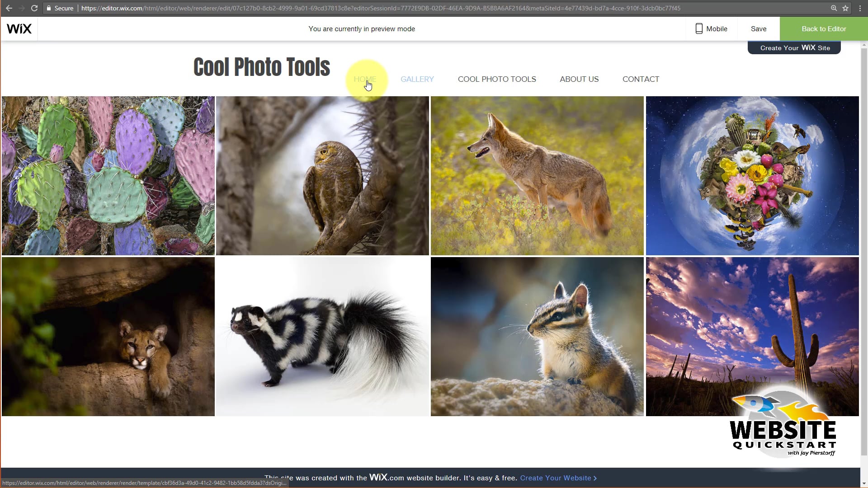The width and height of the screenshot is (868, 488).
Task: Open the colorful cactus photo
Action: [x=108, y=175]
